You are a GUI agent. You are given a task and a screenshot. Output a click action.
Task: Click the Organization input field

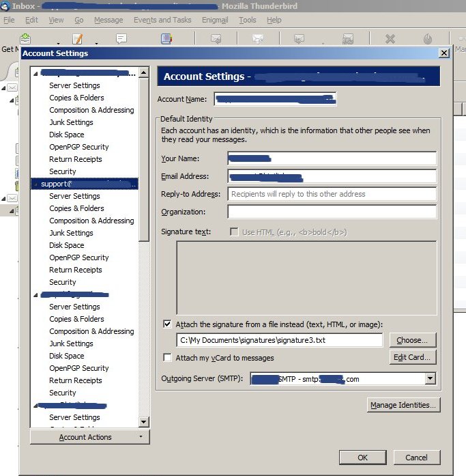[332, 212]
